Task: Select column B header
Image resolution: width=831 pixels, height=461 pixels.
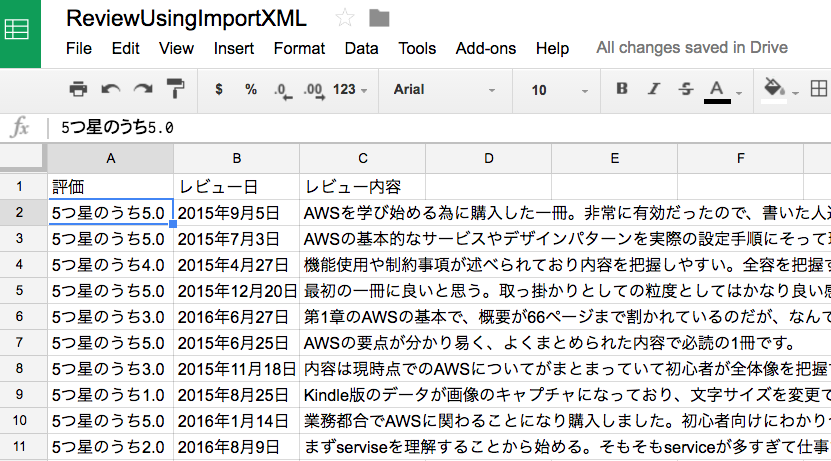Action: click(237, 158)
